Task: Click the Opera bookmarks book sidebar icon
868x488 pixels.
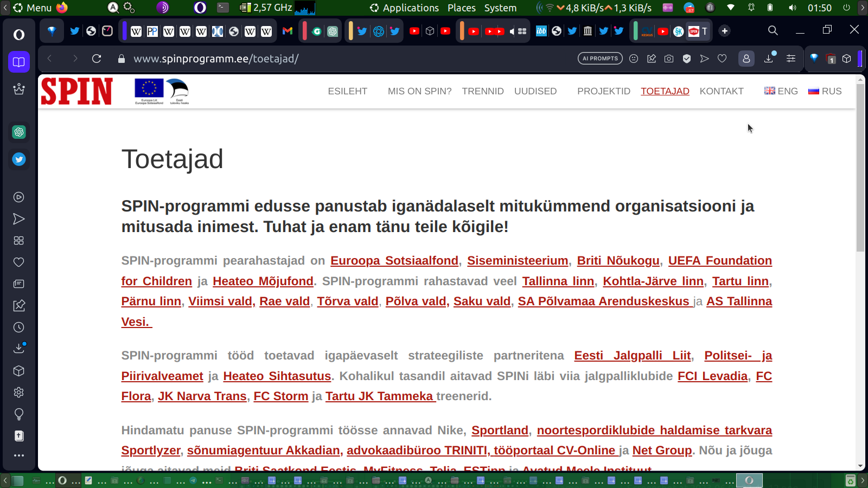Action: click(x=19, y=62)
